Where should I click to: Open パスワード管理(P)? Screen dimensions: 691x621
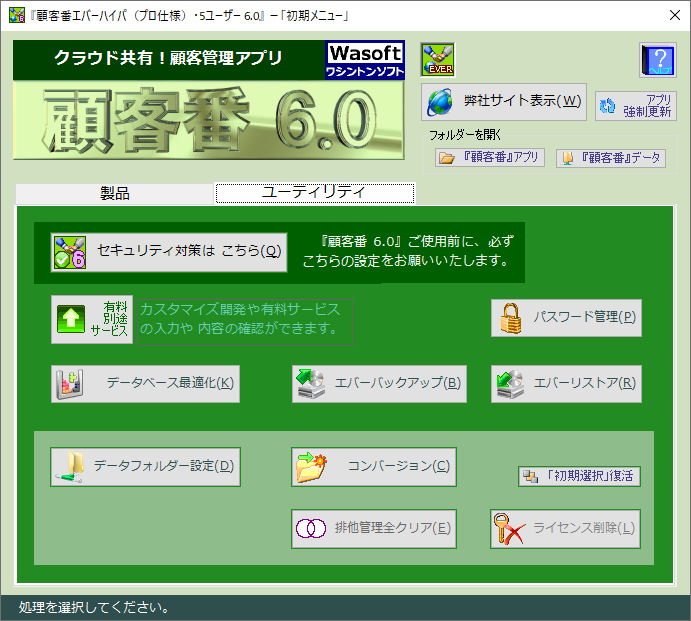tap(566, 318)
